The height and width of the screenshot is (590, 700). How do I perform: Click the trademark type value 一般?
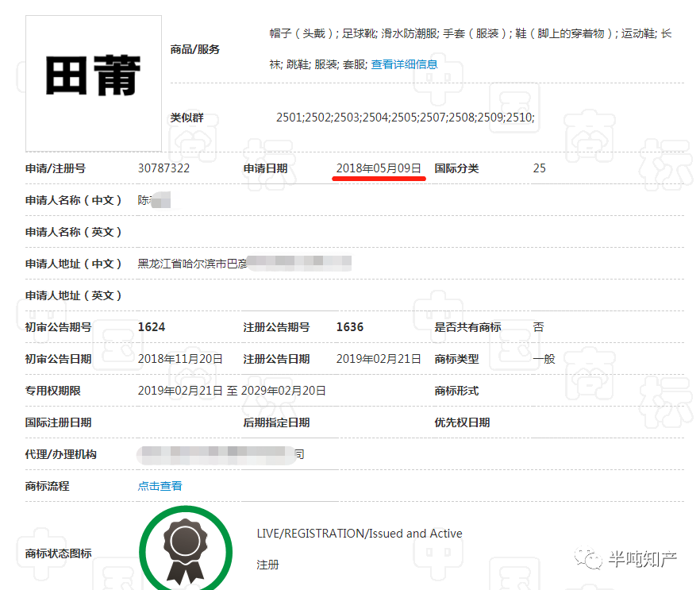pos(544,359)
